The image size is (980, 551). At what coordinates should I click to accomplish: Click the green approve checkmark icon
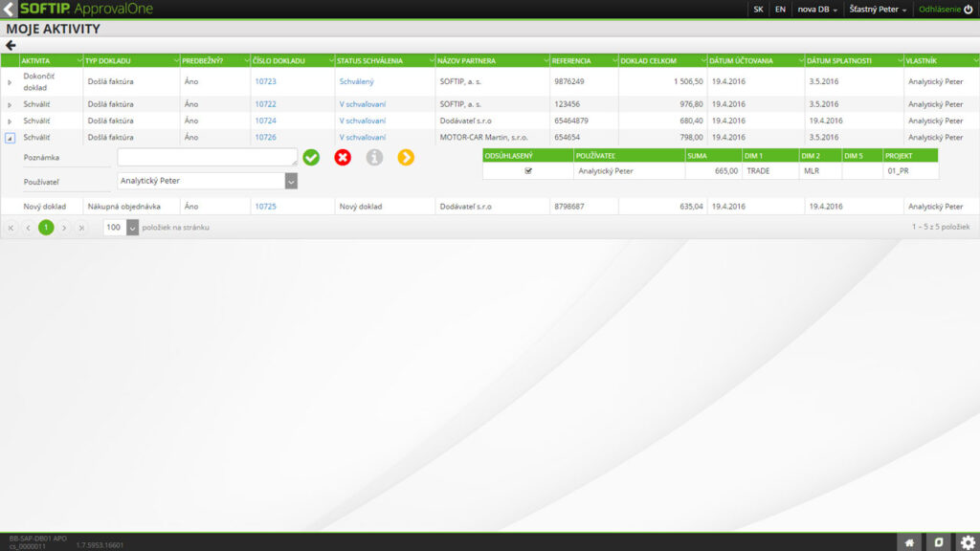(x=311, y=157)
